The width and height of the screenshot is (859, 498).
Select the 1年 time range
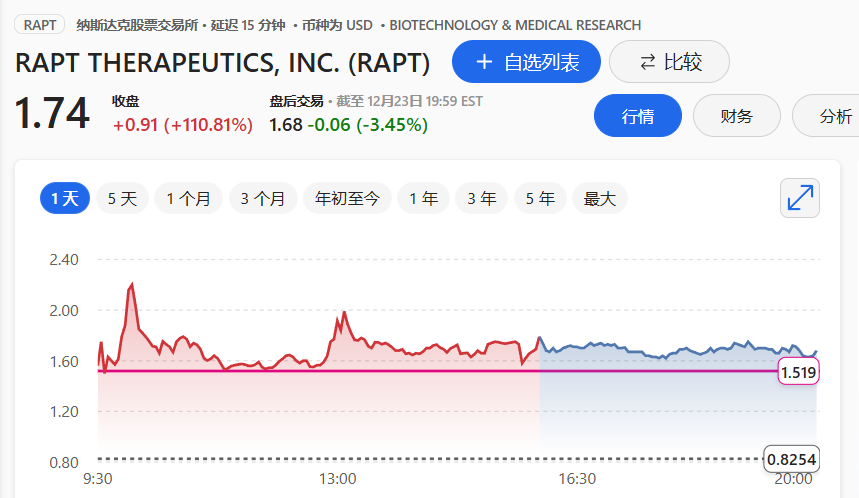point(424,198)
